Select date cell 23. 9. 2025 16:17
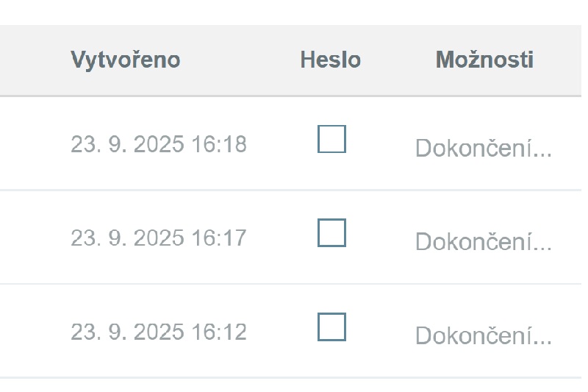This screenshot has height=392, width=588. 159,238
